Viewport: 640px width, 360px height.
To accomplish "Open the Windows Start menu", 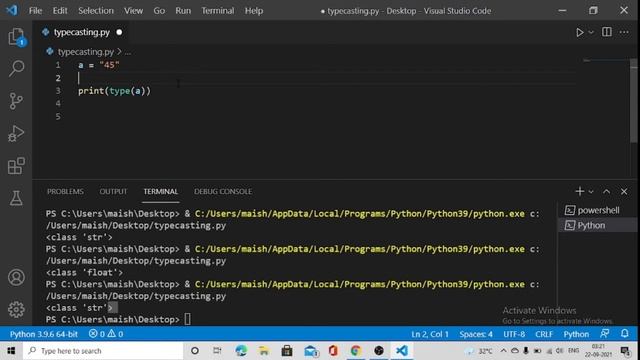I will (x=11, y=351).
